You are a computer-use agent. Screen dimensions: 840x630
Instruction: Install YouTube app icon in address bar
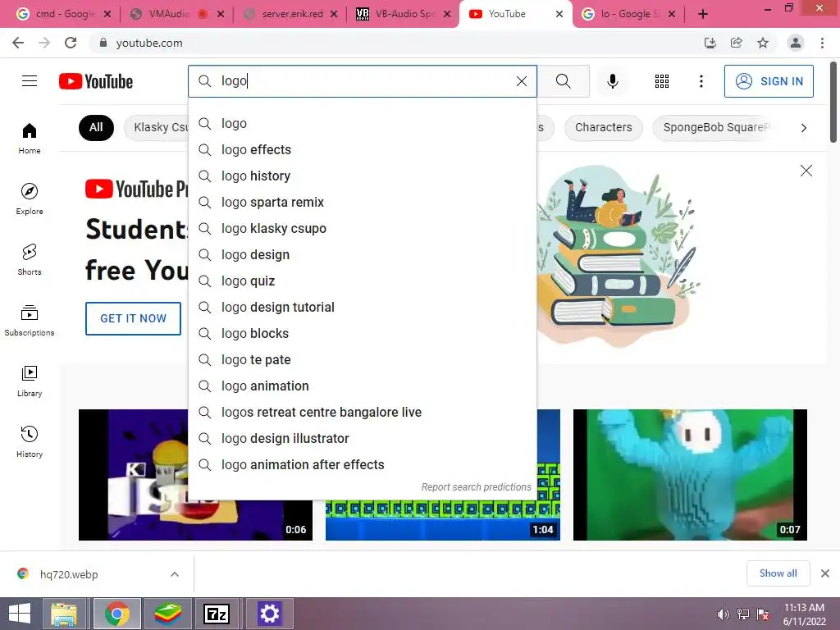[x=710, y=43]
